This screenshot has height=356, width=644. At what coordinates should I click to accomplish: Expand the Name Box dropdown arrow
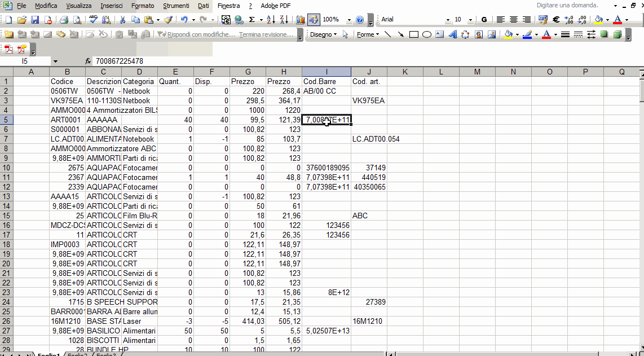click(x=55, y=61)
